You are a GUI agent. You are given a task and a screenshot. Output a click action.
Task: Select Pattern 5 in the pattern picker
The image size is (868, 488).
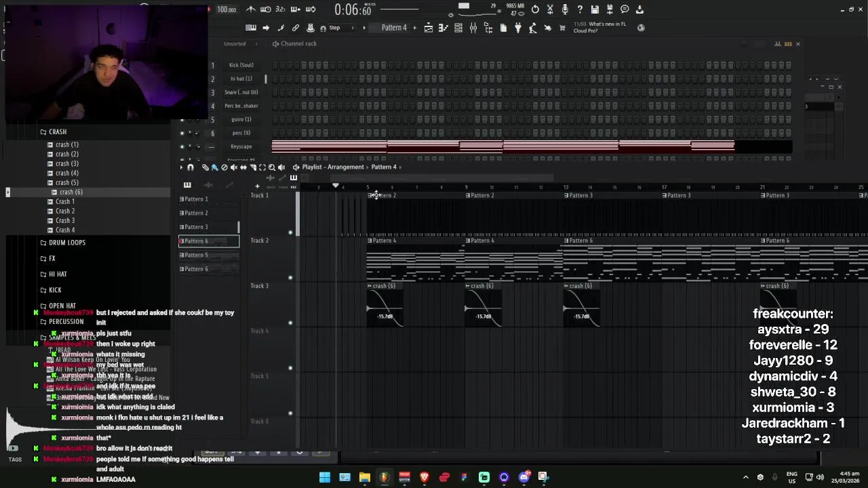coord(209,255)
